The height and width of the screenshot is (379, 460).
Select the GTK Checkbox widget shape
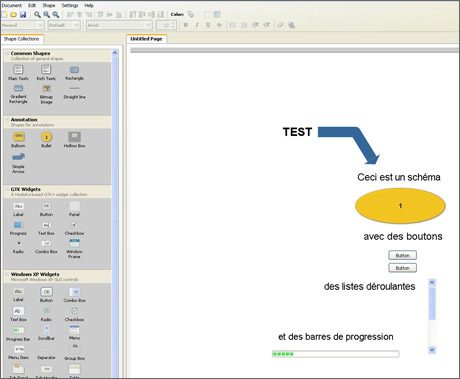(x=74, y=228)
